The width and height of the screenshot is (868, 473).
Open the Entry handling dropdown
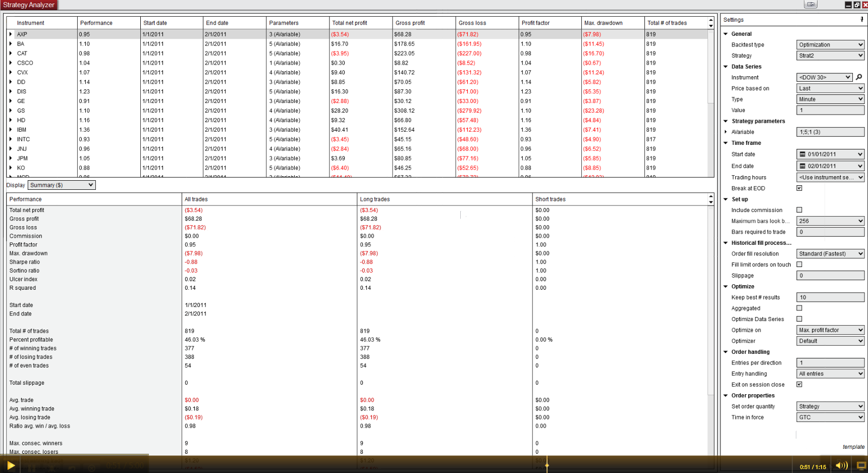coord(830,374)
